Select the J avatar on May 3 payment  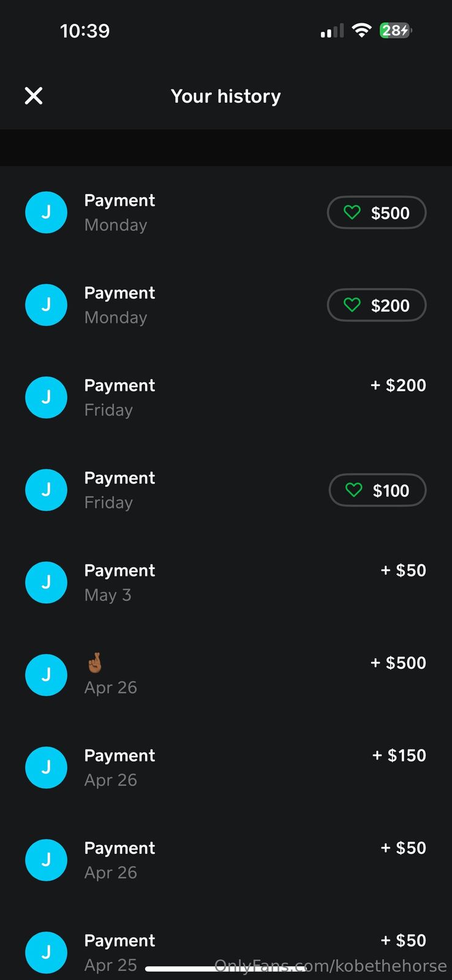tap(46, 582)
